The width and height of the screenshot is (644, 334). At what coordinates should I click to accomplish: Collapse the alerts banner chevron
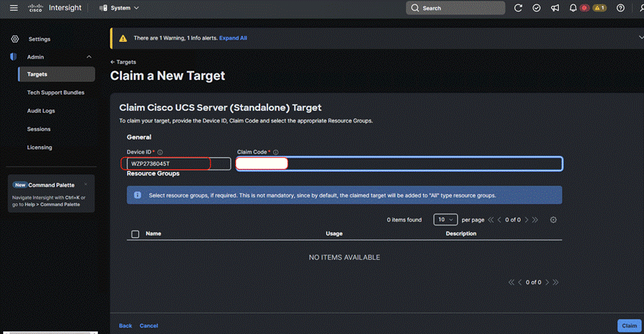[x=641, y=37]
